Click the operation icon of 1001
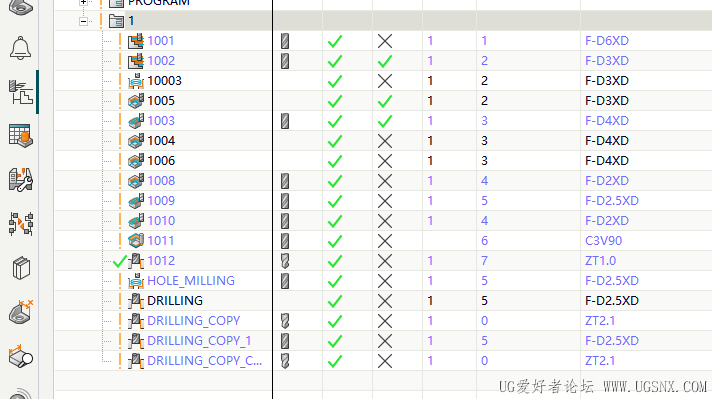 point(136,41)
